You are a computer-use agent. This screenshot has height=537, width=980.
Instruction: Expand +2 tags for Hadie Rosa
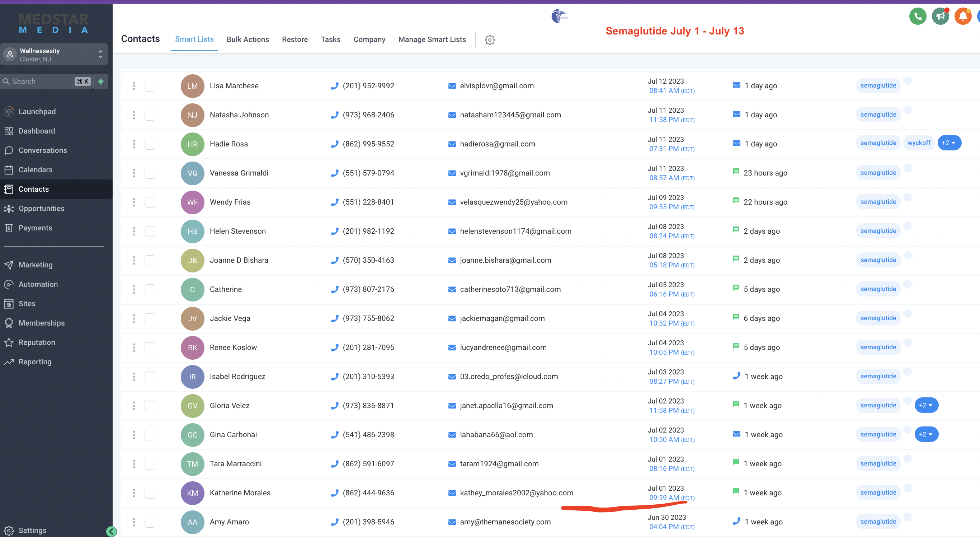[949, 143]
